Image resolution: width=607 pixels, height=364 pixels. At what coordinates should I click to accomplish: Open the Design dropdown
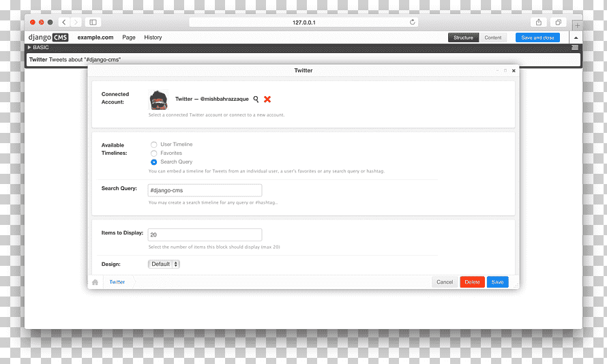tap(164, 264)
